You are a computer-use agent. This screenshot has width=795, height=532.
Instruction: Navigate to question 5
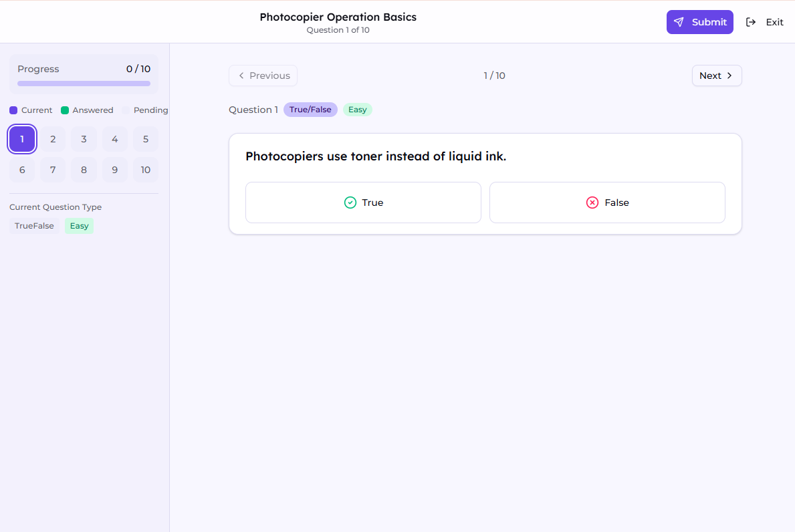(x=146, y=139)
